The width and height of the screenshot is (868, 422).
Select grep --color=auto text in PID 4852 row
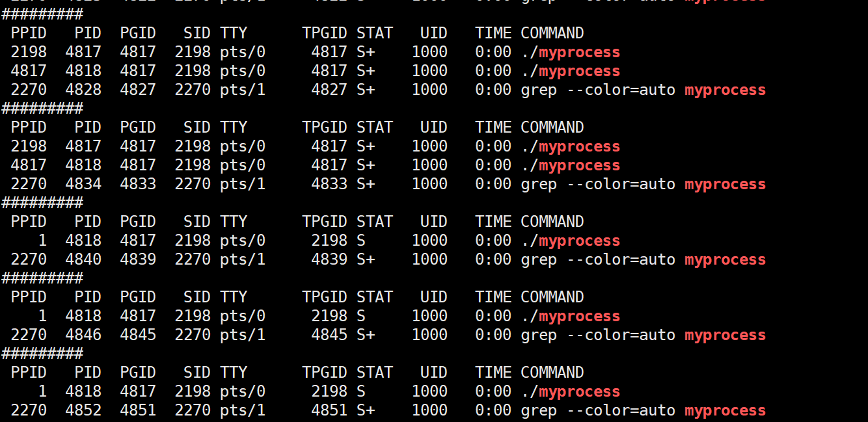click(598, 411)
